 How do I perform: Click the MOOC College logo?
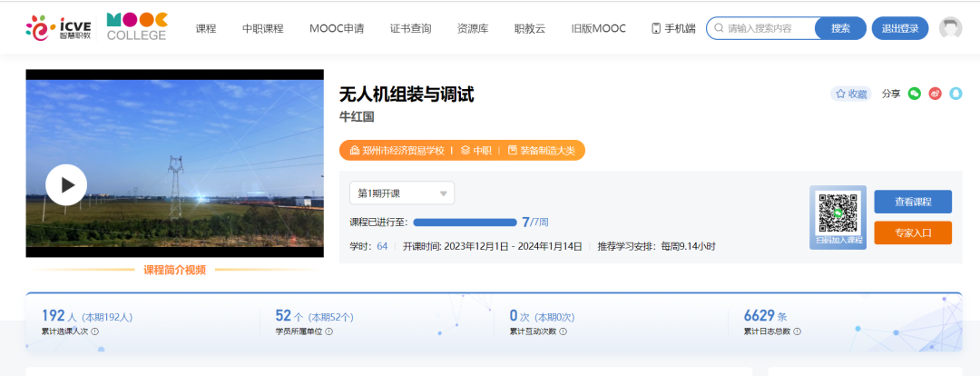[x=136, y=27]
